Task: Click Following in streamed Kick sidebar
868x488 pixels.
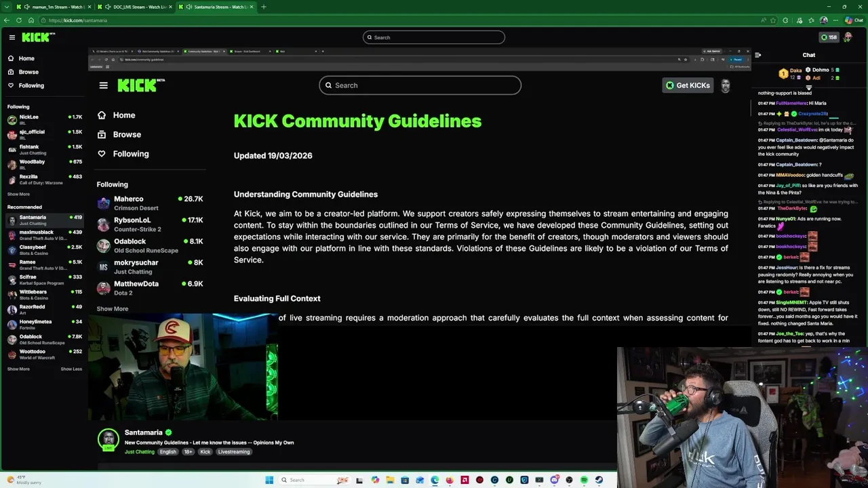Action: [x=123, y=154]
